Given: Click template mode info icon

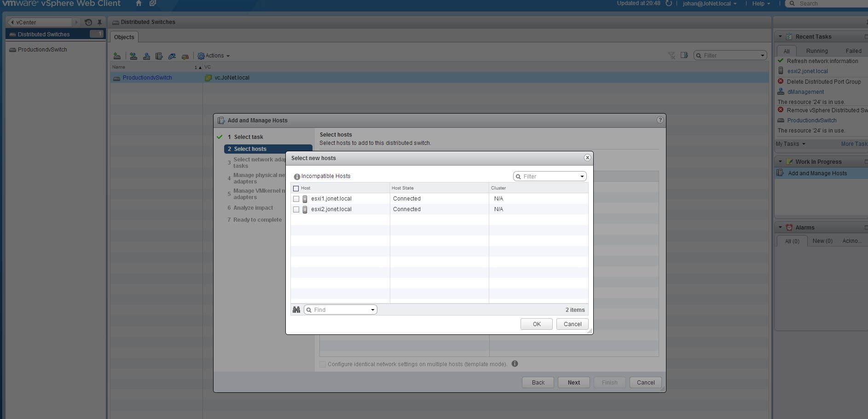Looking at the screenshot, I should [515, 364].
